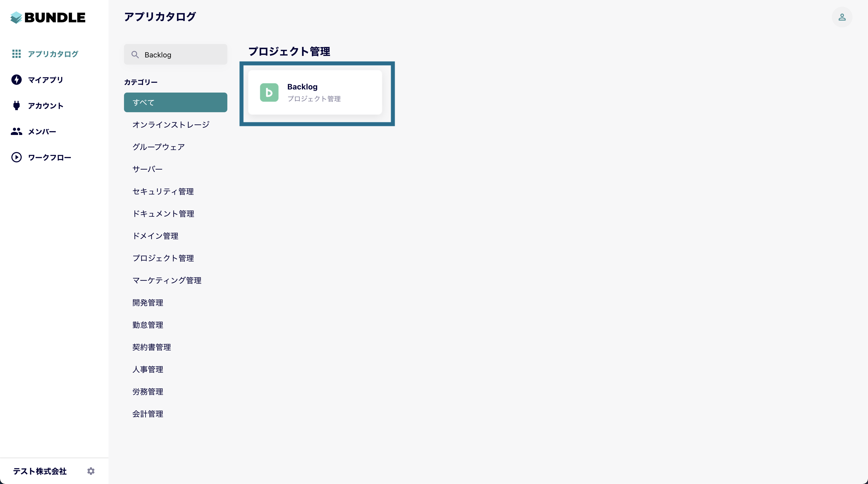This screenshot has width=868, height=484.
Task: Select the すべて category
Action: pos(175,103)
